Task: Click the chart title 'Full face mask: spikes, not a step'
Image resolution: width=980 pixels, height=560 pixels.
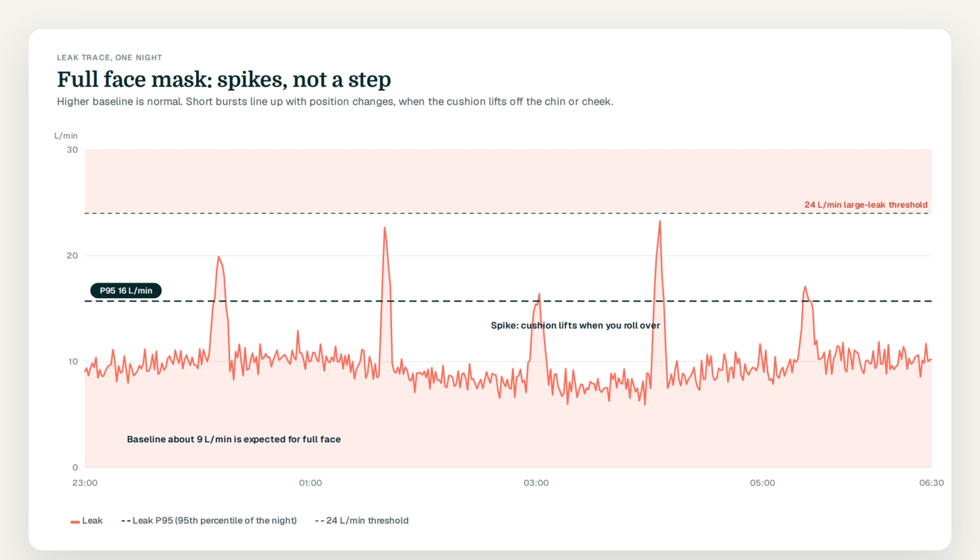Action: pos(224,80)
